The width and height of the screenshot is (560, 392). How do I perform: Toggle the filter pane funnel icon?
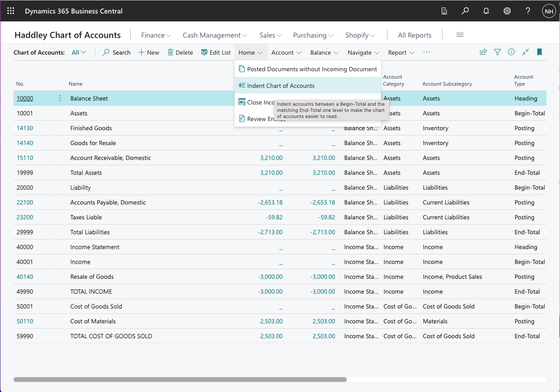tap(498, 52)
